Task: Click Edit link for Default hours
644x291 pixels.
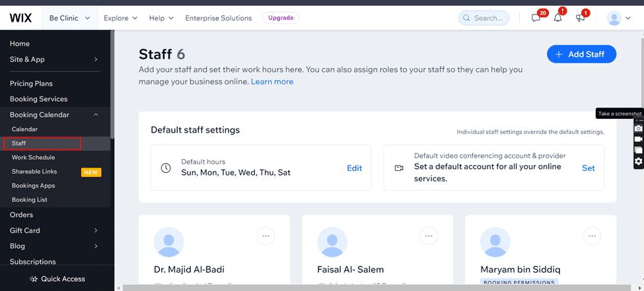Action: point(355,168)
